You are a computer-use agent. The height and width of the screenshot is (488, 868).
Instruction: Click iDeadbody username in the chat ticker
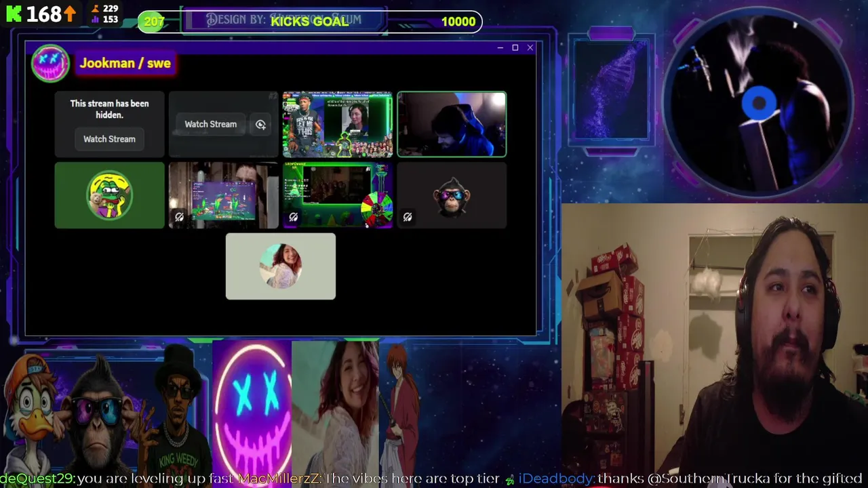pyautogui.click(x=556, y=479)
